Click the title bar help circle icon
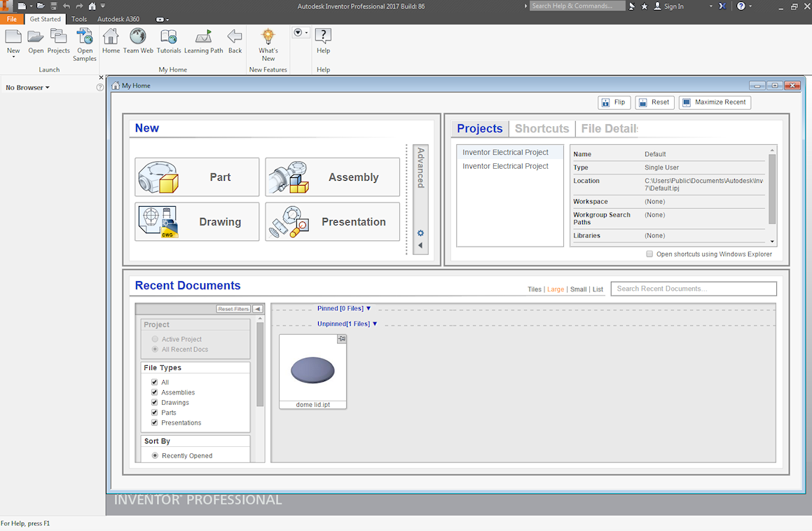This screenshot has height=531, width=812. tap(741, 6)
